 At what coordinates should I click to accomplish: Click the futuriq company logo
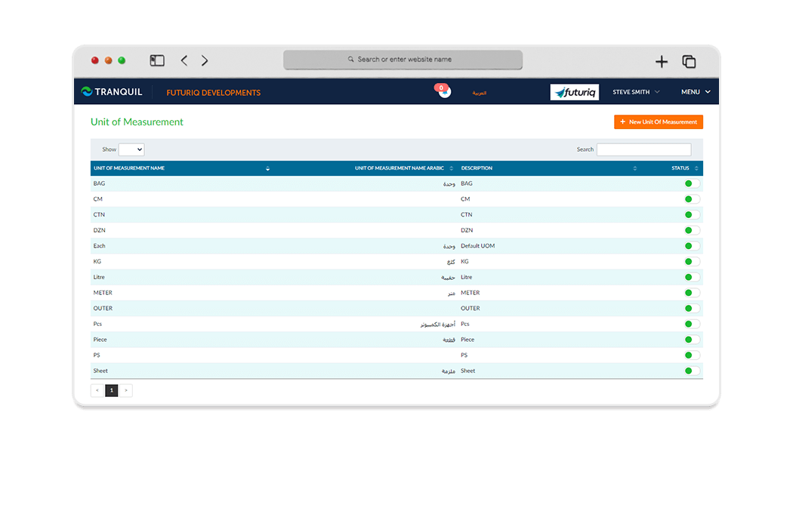574,91
